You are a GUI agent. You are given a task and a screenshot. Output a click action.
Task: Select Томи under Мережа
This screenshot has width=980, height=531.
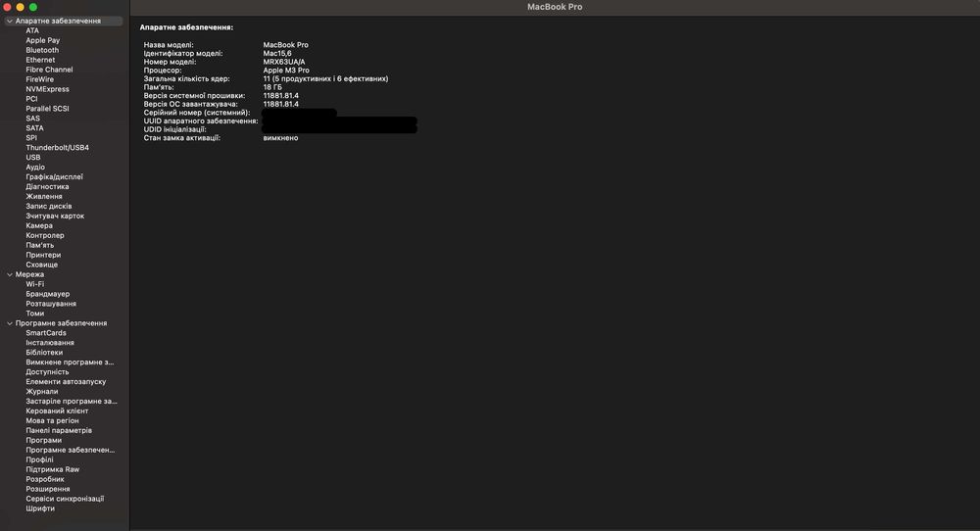(35, 314)
